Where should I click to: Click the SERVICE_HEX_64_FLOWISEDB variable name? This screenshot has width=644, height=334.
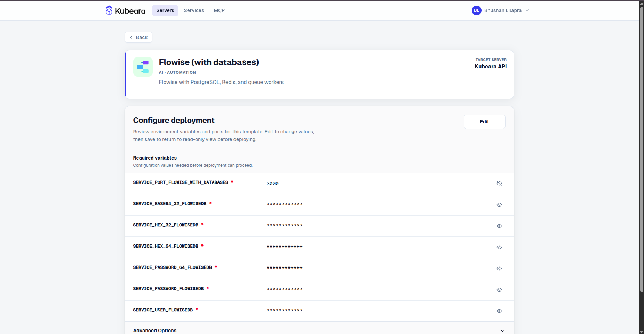pyautogui.click(x=166, y=246)
